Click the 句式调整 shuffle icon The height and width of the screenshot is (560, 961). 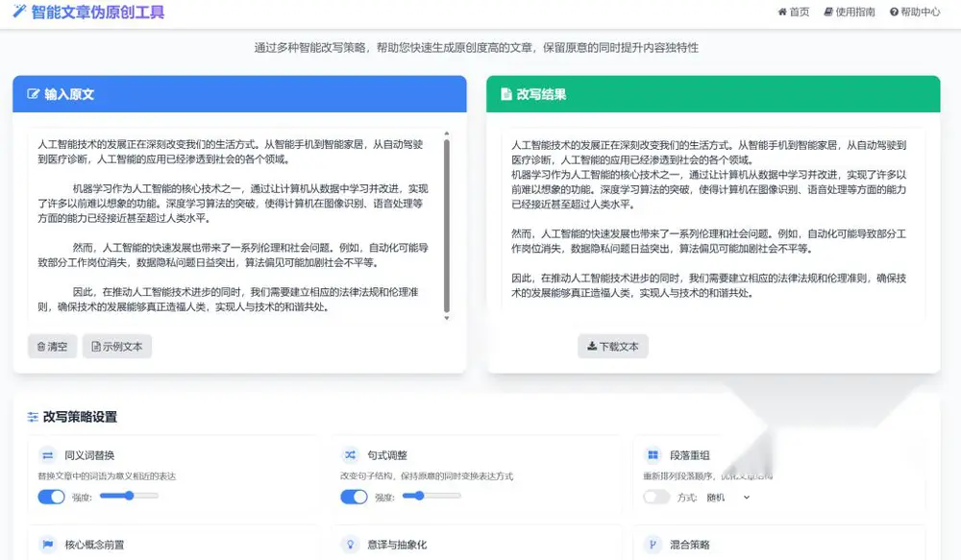point(350,455)
